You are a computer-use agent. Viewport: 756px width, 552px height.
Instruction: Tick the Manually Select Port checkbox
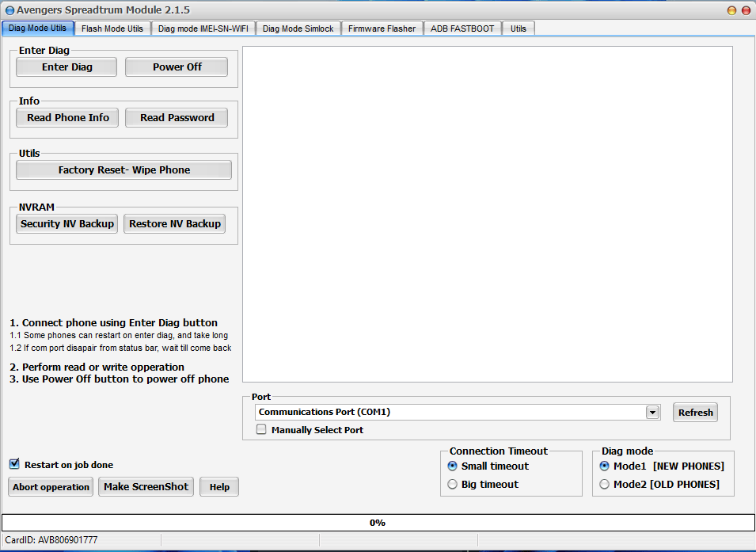pyautogui.click(x=261, y=430)
